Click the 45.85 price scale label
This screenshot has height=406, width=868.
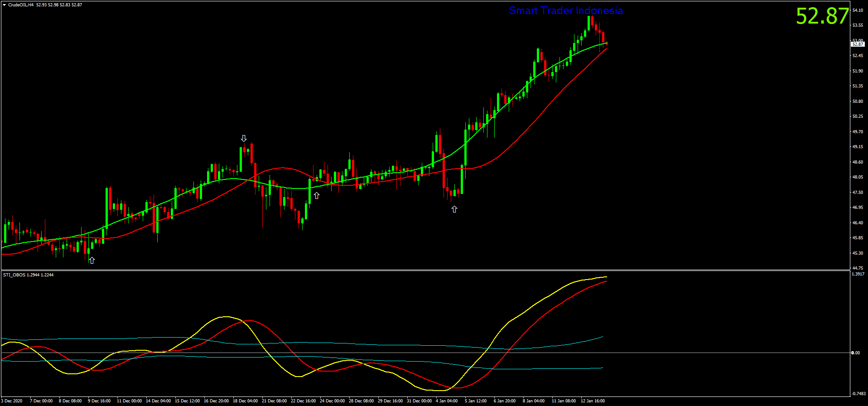click(858, 238)
